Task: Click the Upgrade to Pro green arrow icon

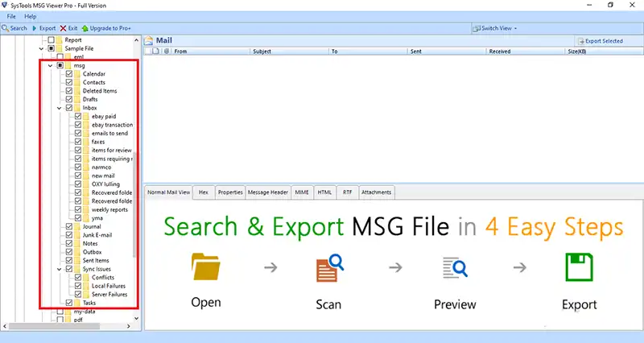Action: click(85, 28)
